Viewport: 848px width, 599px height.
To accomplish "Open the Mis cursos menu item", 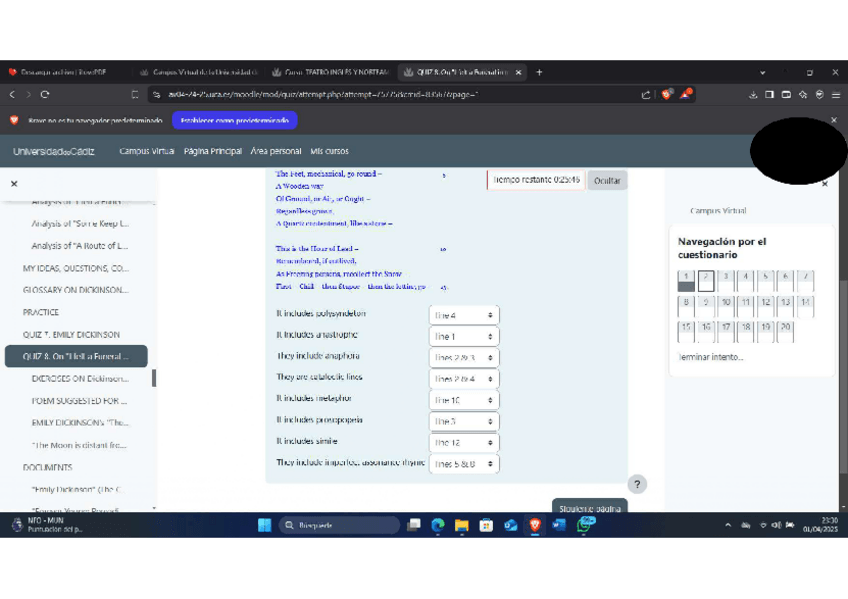I will 329,151.
